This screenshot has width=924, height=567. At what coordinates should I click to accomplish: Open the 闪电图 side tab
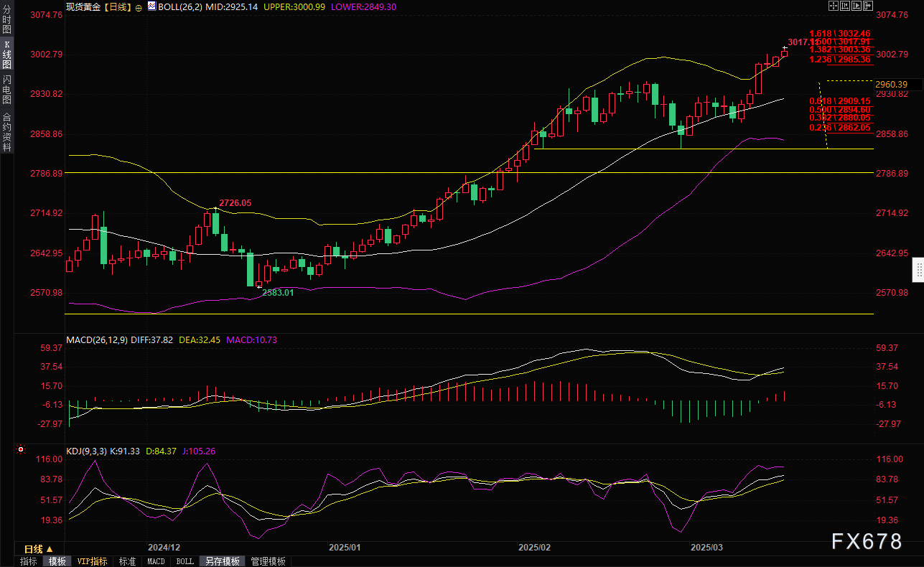tap(6, 90)
